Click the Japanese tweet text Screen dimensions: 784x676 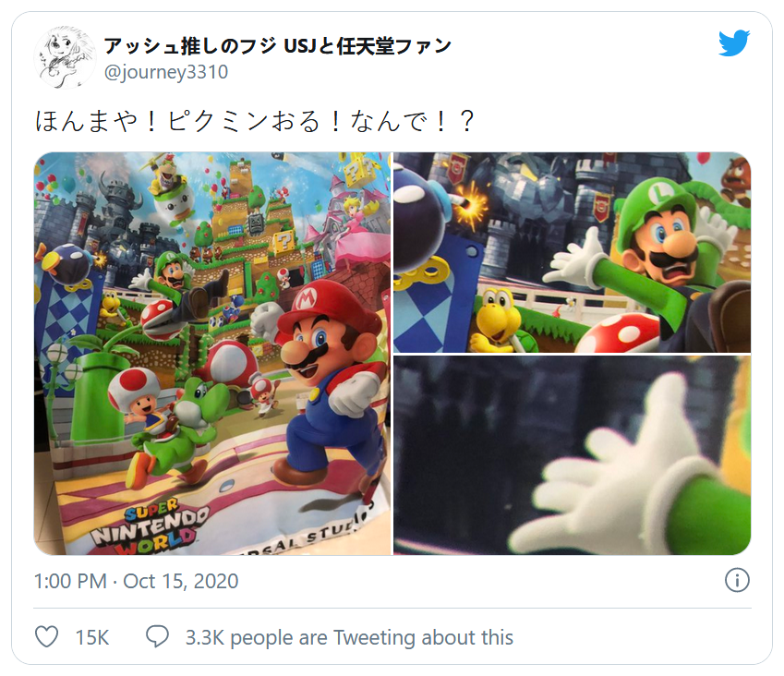pos(255,122)
